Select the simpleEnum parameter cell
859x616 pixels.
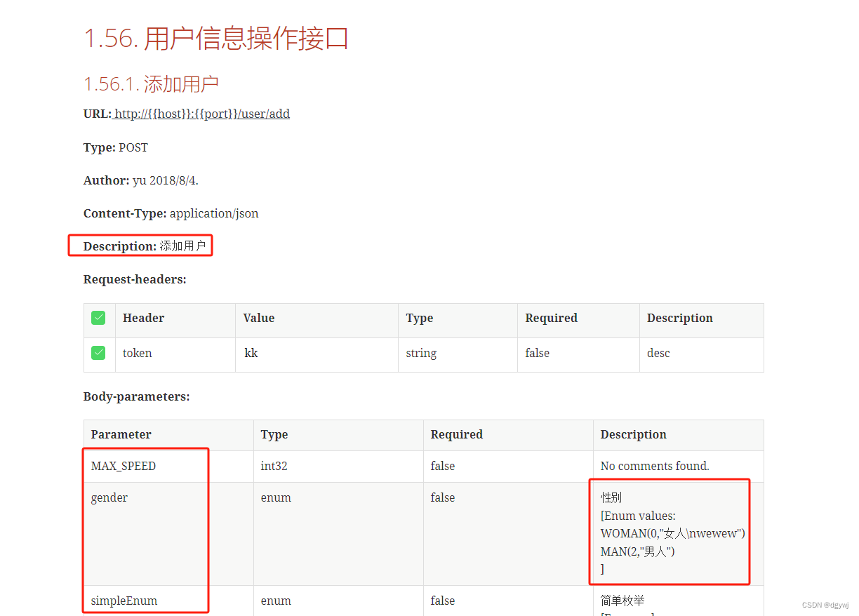coord(116,601)
